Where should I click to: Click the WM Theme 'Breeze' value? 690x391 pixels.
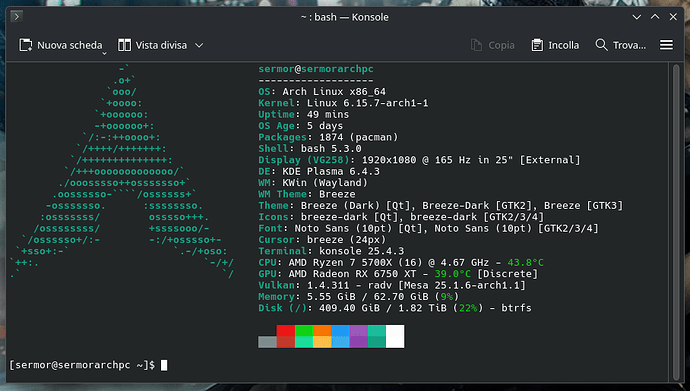337,194
